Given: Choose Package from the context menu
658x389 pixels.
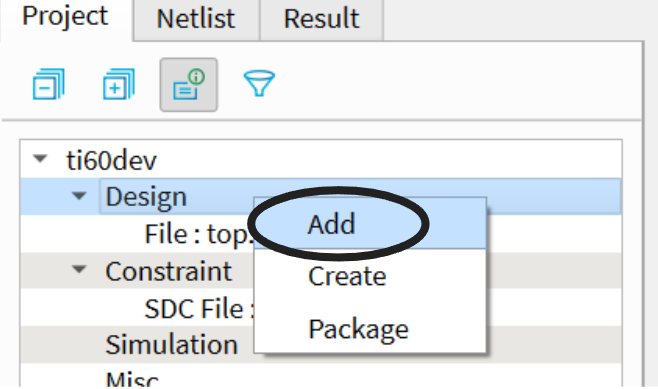Looking at the screenshot, I should [x=370, y=329].
